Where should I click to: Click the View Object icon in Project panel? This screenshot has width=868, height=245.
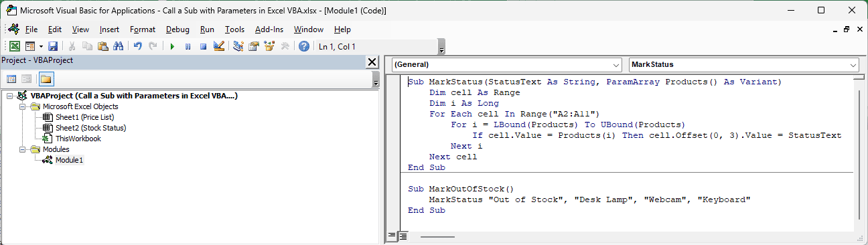(x=27, y=79)
